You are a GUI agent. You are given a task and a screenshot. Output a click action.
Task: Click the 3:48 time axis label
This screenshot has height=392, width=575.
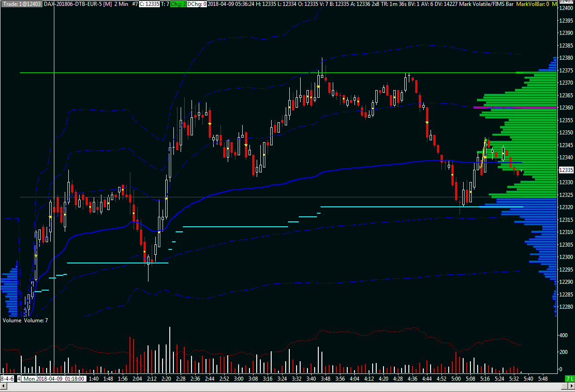point(326,378)
